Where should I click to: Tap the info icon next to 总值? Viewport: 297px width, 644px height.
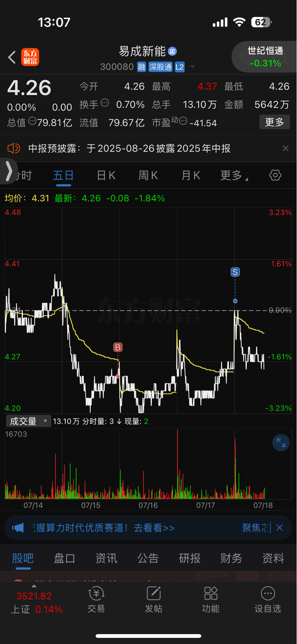click(32, 121)
